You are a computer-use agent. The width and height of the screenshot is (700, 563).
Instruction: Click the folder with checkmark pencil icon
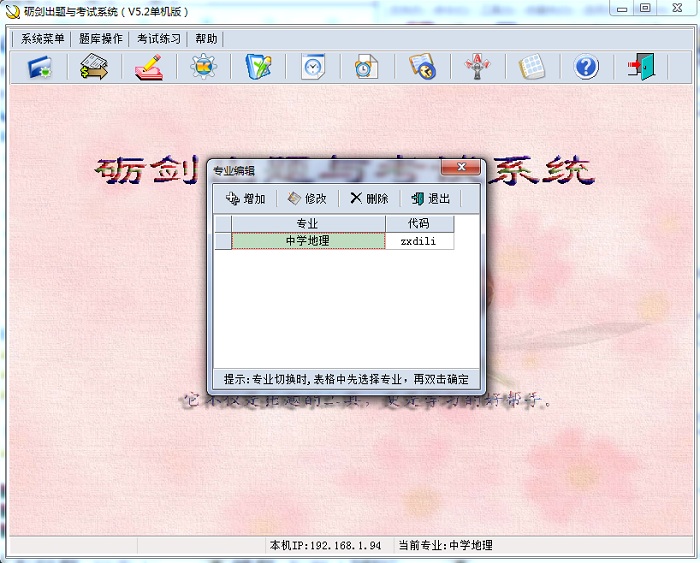(x=258, y=67)
